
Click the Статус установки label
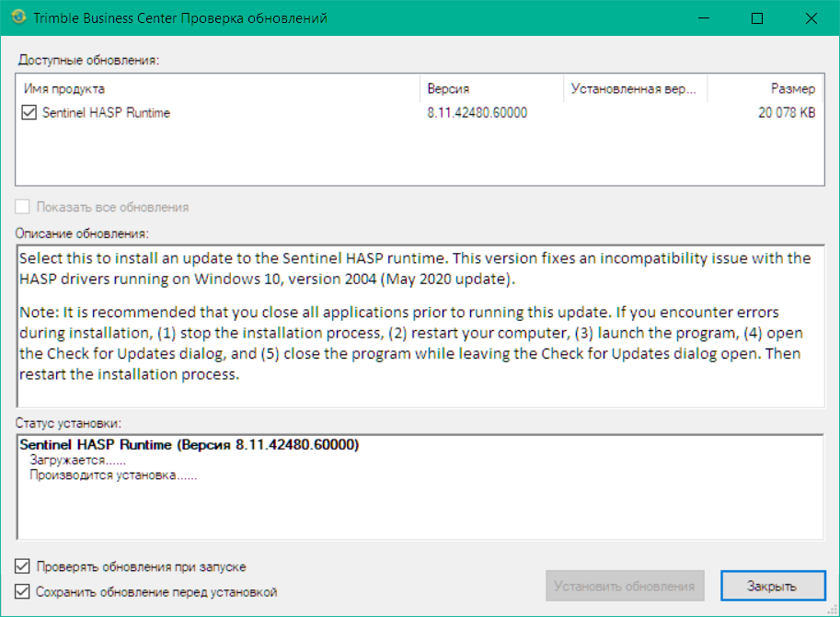click(68, 423)
